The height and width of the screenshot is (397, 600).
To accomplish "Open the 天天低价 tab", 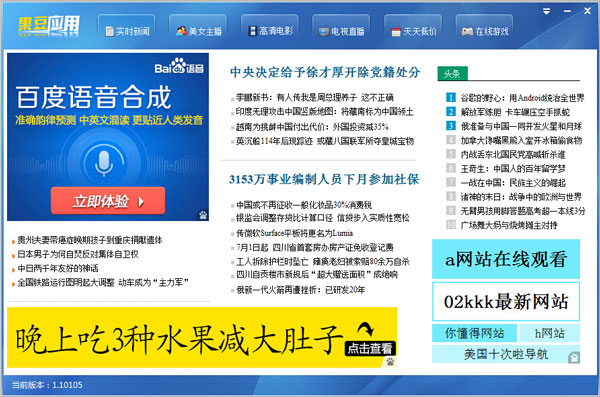I will [x=413, y=31].
